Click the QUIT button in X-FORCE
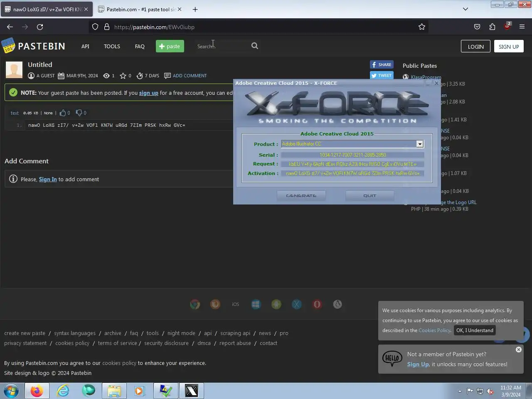The width and height of the screenshot is (532, 399). tap(369, 195)
